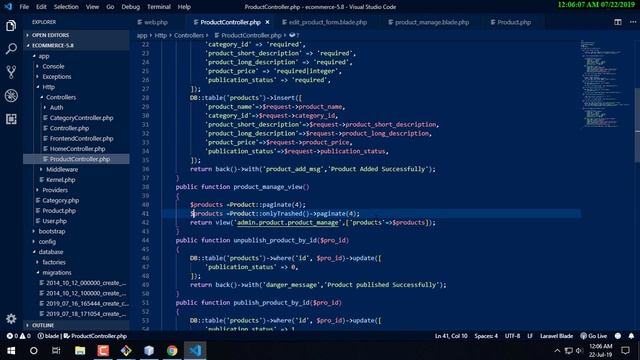Click Ln 41, Col 10 in status bar
Viewport: 640px width, 360px height.
[x=451, y=336]
